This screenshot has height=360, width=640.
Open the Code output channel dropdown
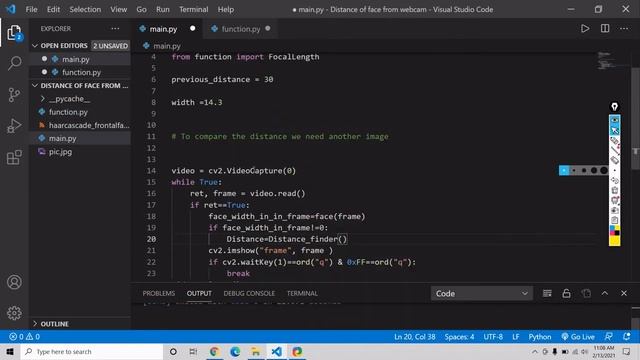pyautogui.click(x=482, y=293)
